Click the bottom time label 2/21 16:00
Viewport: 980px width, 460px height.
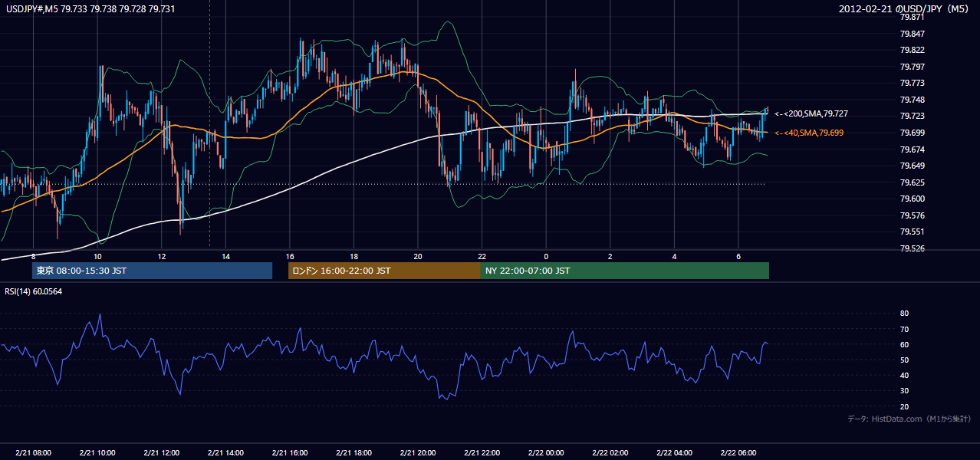click(x=289, y=453)
